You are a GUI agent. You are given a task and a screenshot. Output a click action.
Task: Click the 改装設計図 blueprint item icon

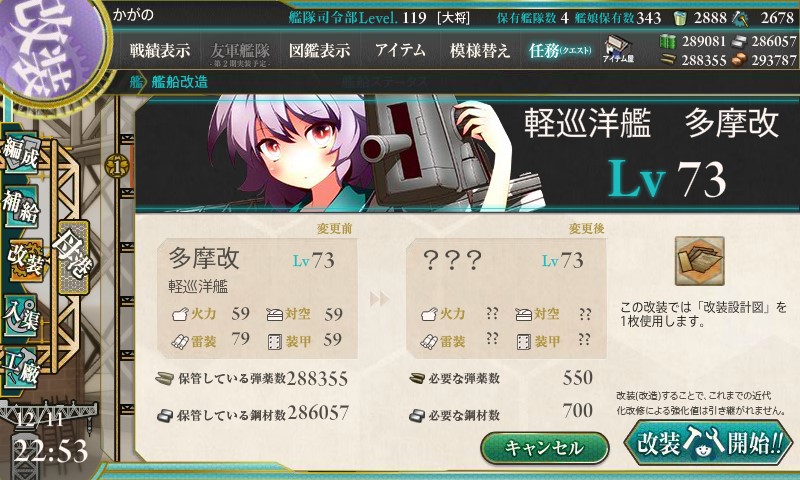coord(699,261)
